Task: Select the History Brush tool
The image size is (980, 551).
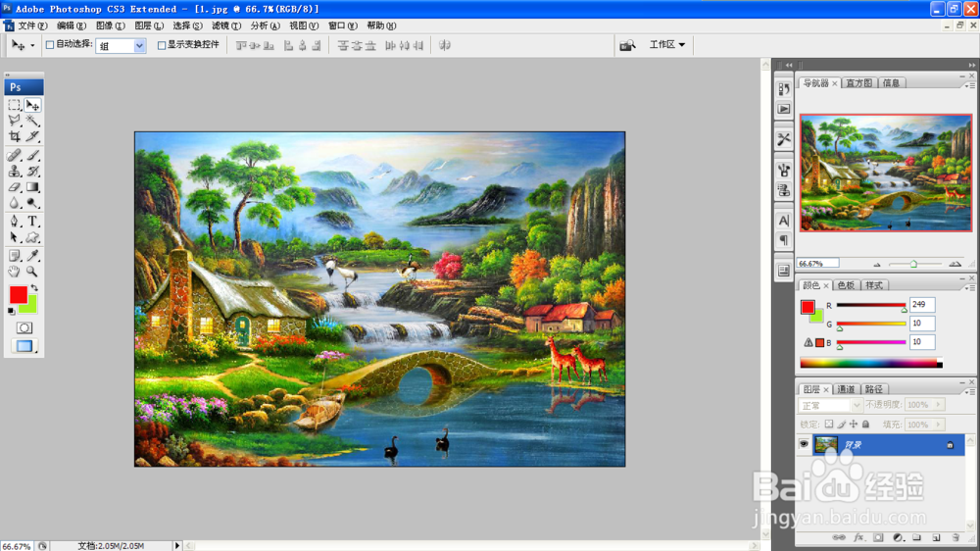Action: click(x=32, y=171)
